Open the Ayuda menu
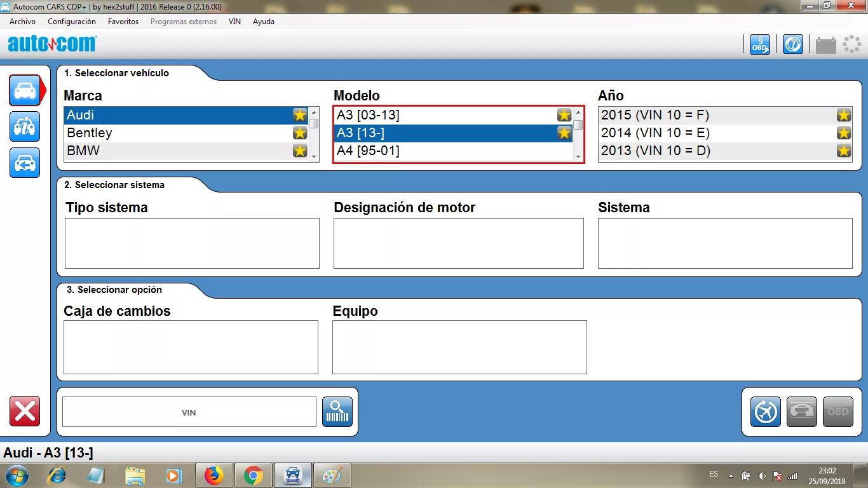 pyautogui.click(x=264, y=22)
